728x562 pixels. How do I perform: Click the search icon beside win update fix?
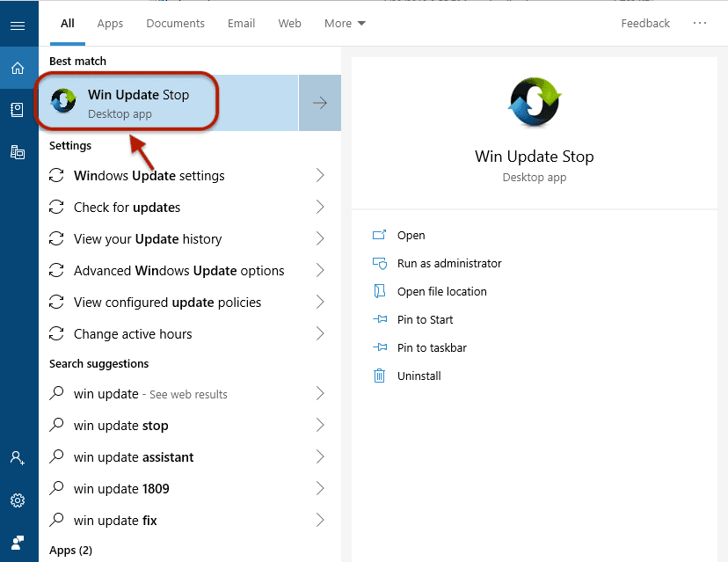pos(56,520)
